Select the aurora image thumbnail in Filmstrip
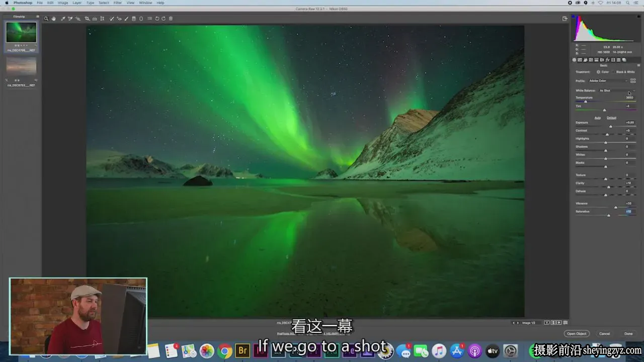The image size is (644, 362). tap(21, 32)
